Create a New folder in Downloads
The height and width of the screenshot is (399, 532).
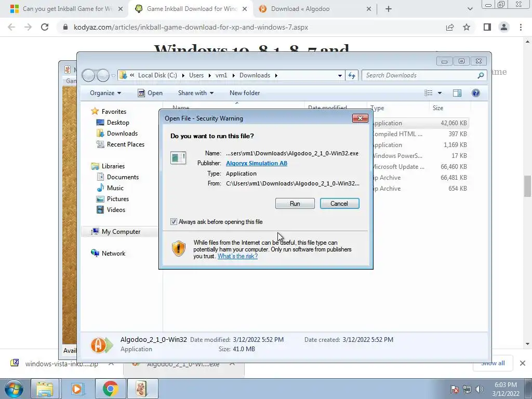pos(245,93)
